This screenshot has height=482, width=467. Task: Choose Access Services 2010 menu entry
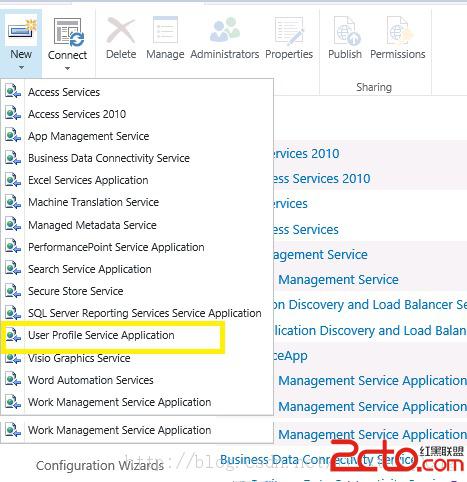77,114
